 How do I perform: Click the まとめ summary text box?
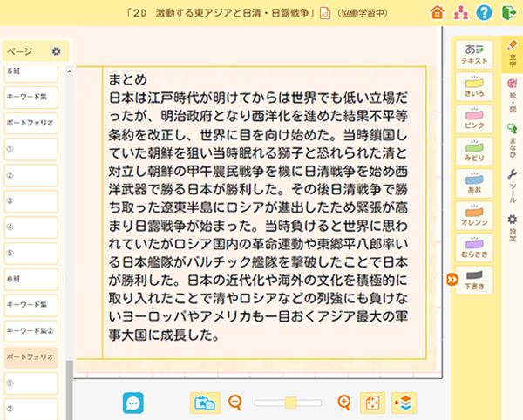[x=264, y=213]
